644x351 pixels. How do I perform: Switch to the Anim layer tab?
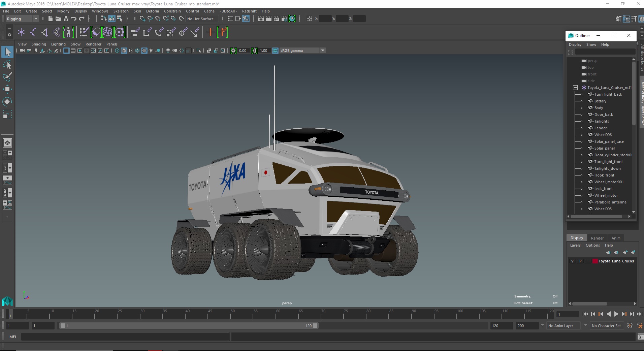616,238
